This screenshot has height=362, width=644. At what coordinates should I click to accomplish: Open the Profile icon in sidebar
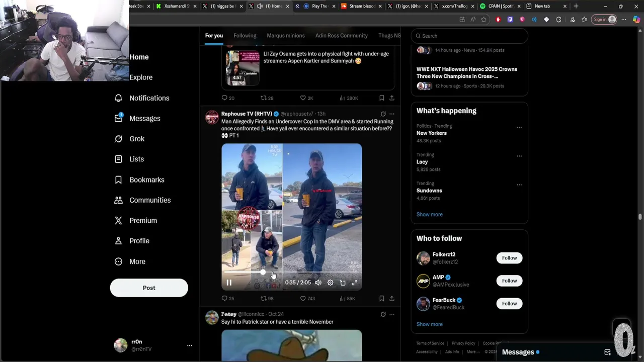[118, 241]
